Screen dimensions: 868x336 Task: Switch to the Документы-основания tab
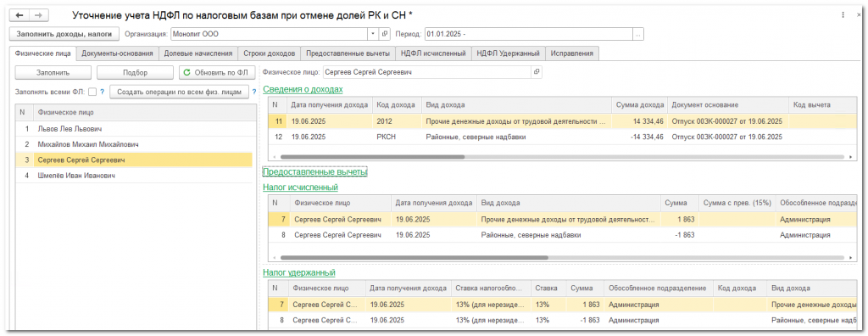[x=117, y=53]
